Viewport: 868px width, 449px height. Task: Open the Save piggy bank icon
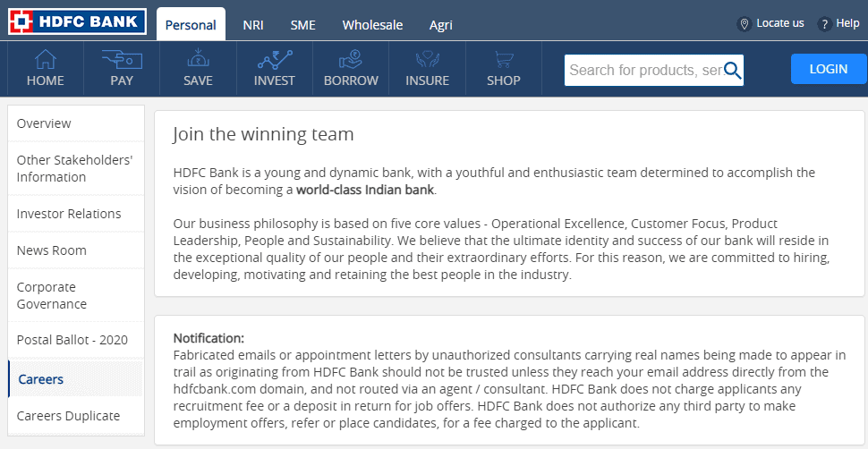(x=198, y=59)
